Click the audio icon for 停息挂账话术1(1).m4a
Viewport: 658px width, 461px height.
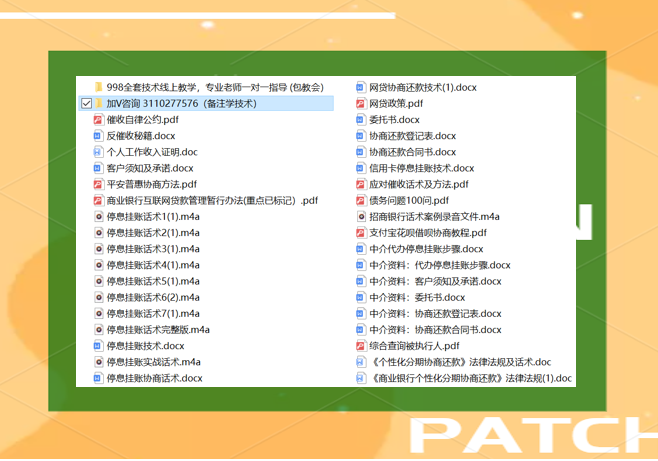pos(98,217)
